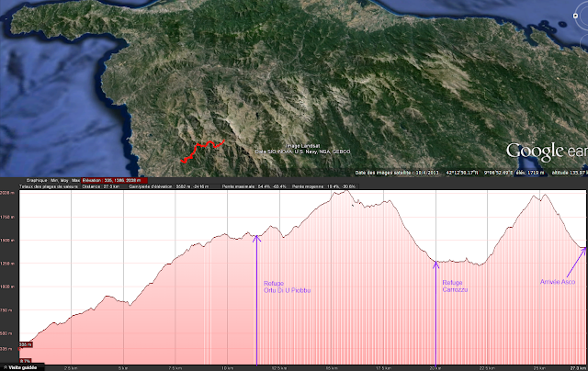588x371 pixels.
Task: Click the profile's highest summit near 2038 m
Action: click(x=347, y=191)
